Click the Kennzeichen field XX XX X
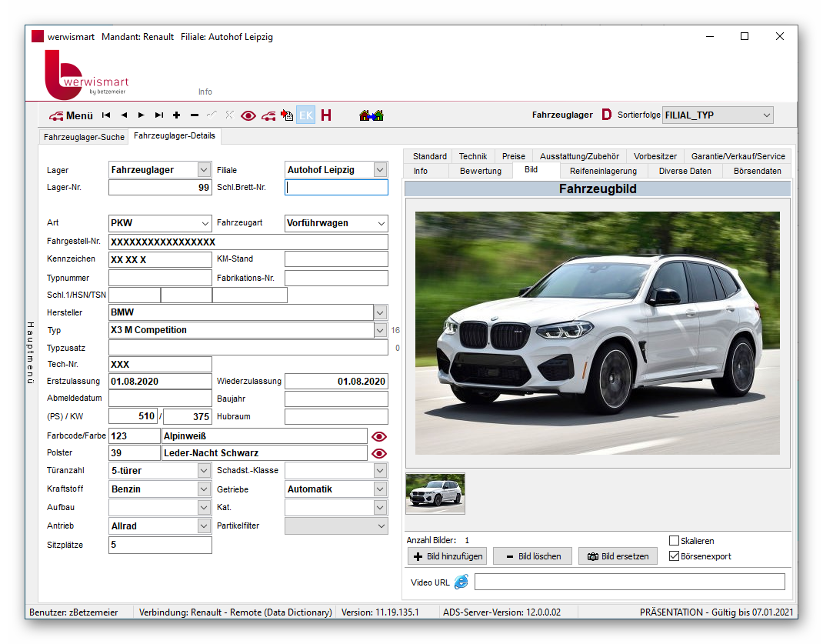Viewport: 823px width, 644px height. click(x=160, y=260)
